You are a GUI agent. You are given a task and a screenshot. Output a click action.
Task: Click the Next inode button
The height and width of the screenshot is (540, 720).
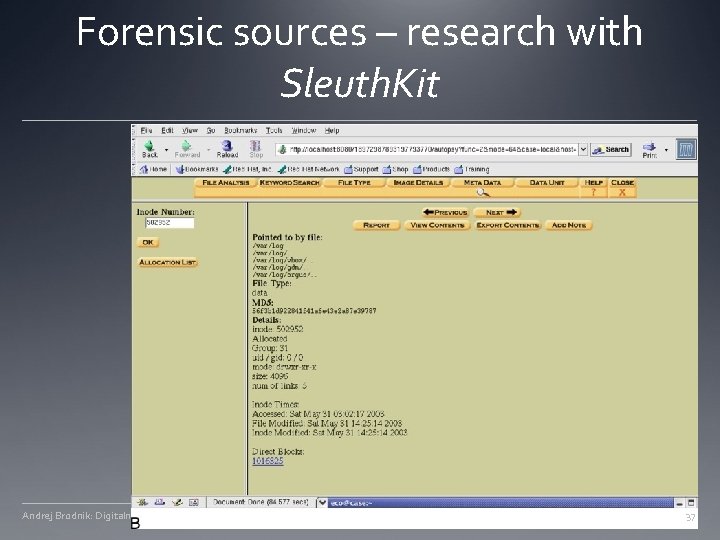(497, 212)
